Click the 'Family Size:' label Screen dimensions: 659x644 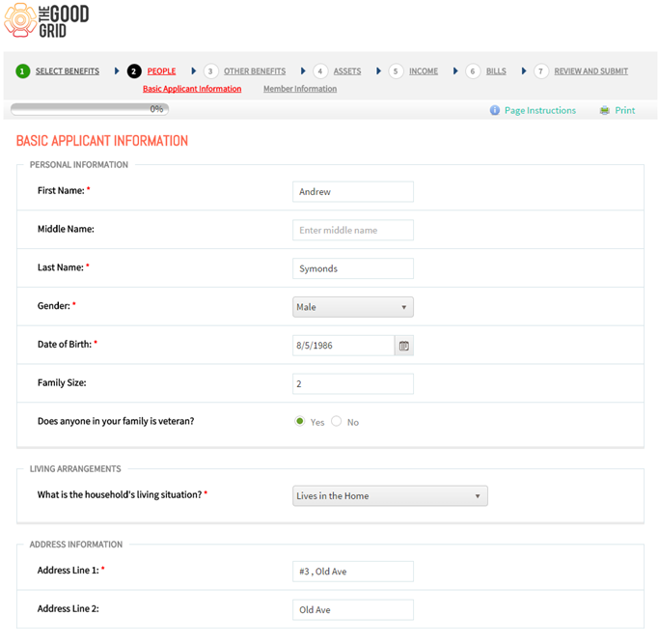(62, 382)
